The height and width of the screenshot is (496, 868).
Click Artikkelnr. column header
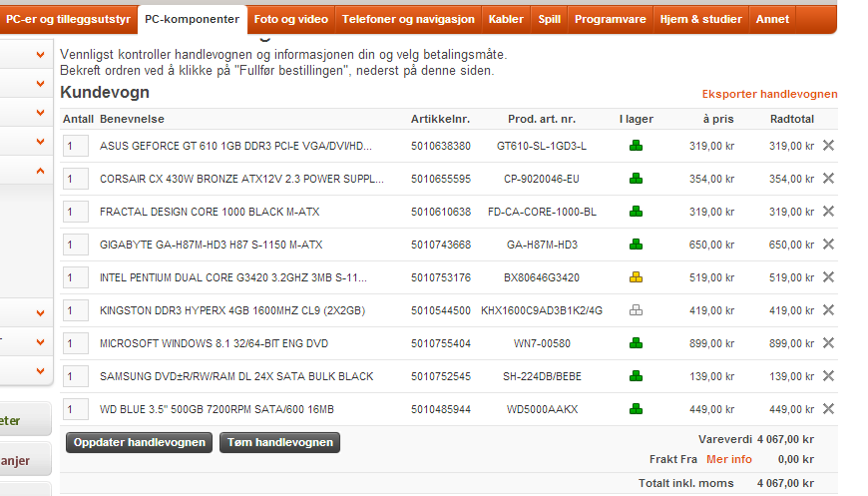coord(440,119)
